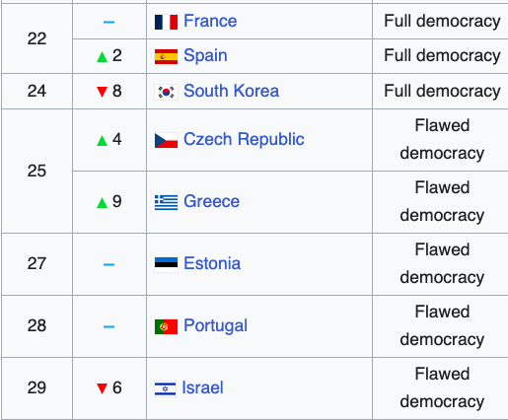Click the green up arrow beside Spain
Viewport: 508px width, 420px height.
(103, 57)
